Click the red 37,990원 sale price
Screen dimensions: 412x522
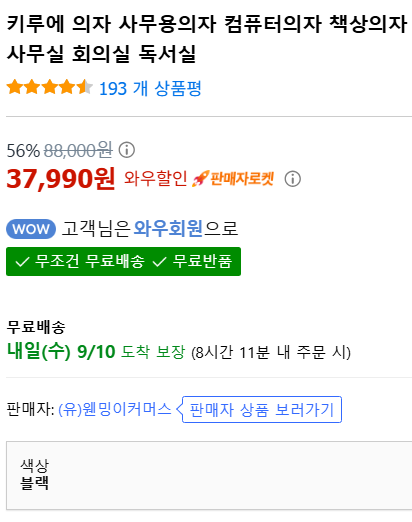coord(61,179)
